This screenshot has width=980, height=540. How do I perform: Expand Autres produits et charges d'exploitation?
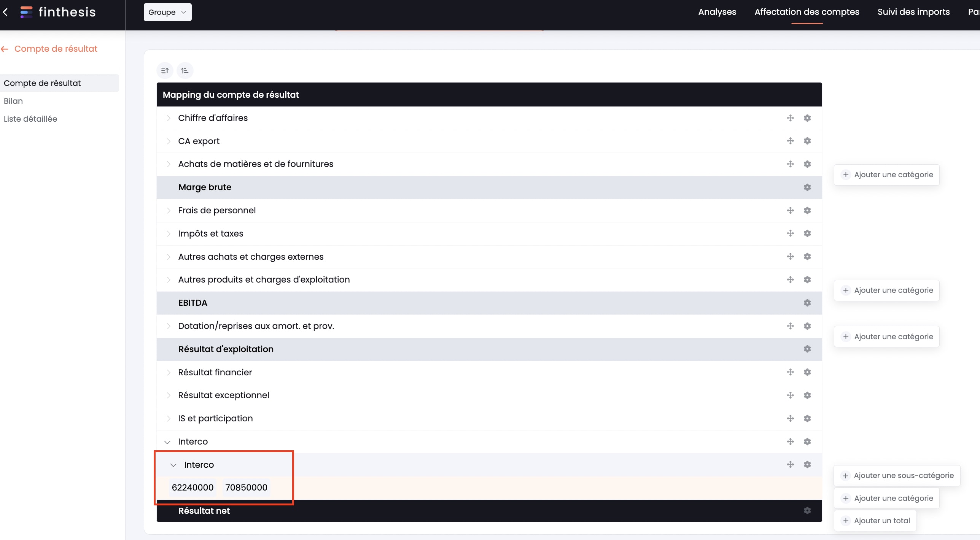tap(169, 280)
